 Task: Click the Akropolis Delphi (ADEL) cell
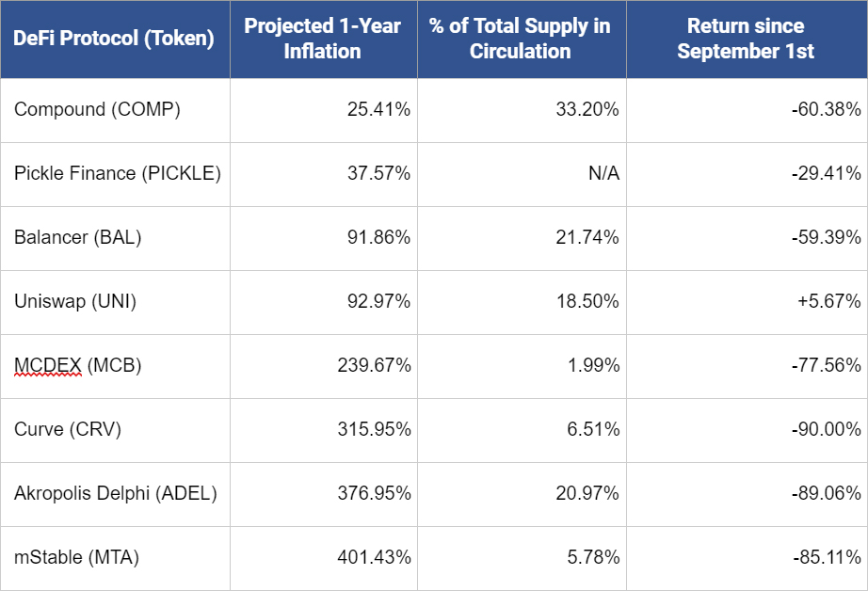(x=115, y=494)
